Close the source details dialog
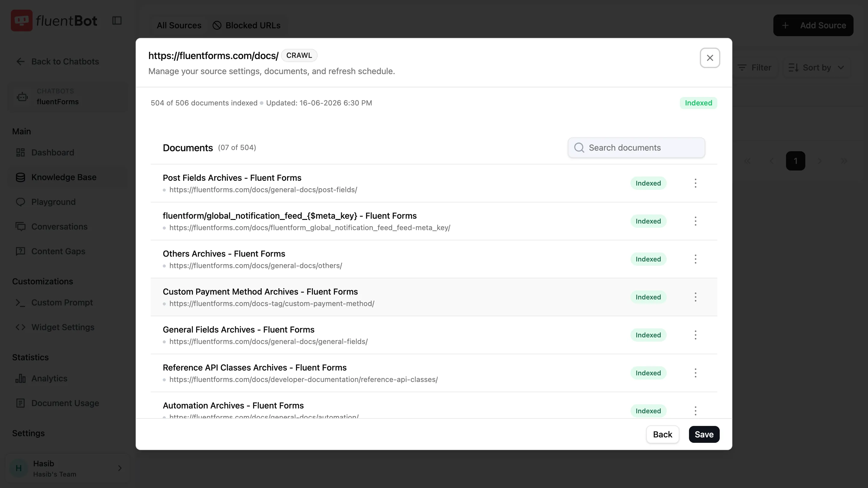The height and width of the screenshot is (488, 868). (710, 58)
